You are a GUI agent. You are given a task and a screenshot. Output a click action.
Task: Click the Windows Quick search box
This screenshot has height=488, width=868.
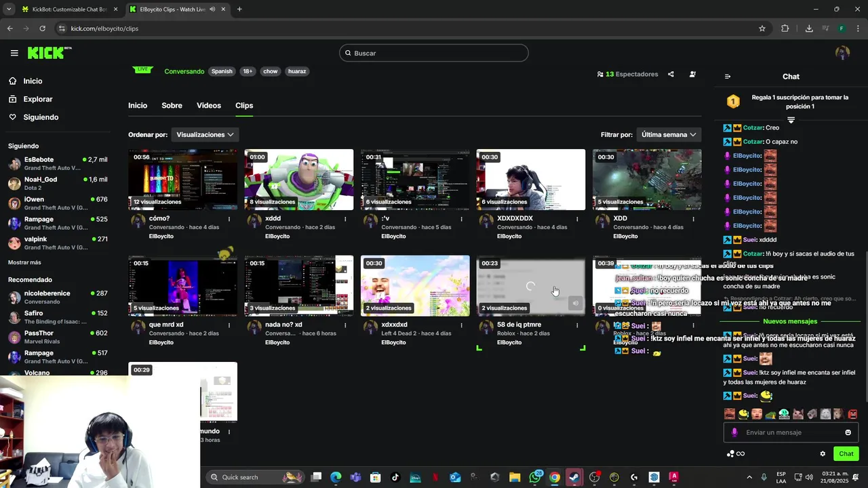pyautogui.click(x=254, y=477)
